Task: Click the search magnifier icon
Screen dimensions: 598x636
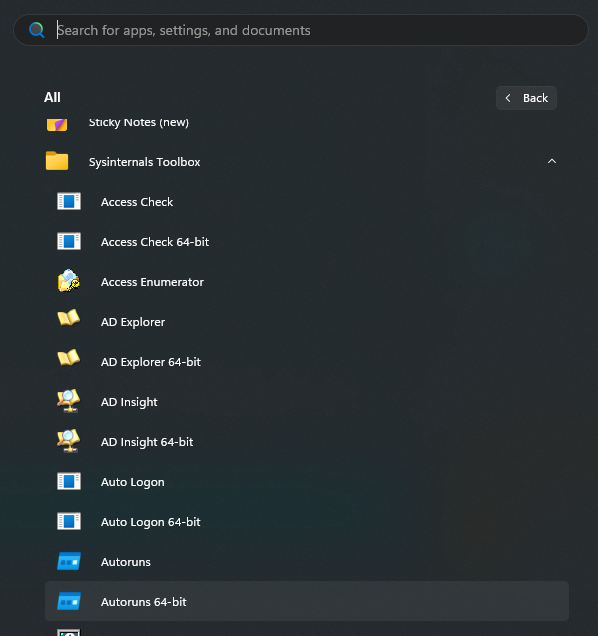Action: click(37, 30)
